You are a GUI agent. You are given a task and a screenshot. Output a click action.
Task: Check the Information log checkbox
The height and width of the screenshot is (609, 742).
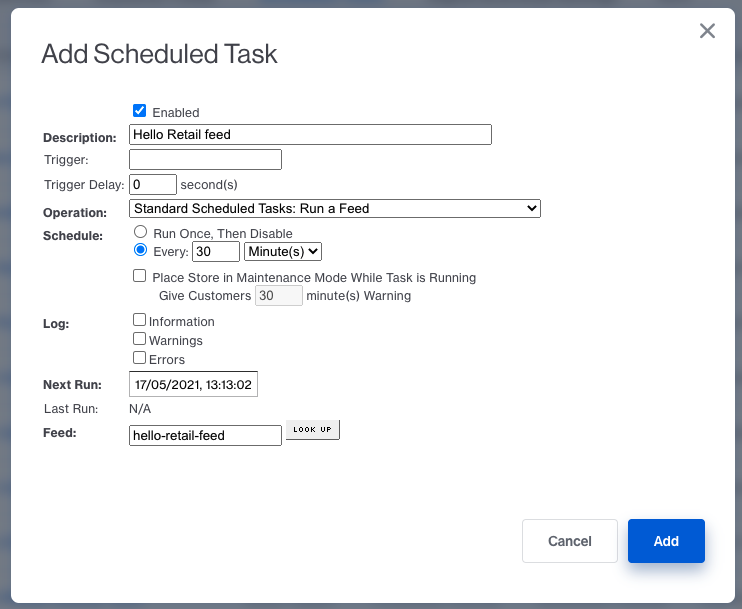(140, 321)
